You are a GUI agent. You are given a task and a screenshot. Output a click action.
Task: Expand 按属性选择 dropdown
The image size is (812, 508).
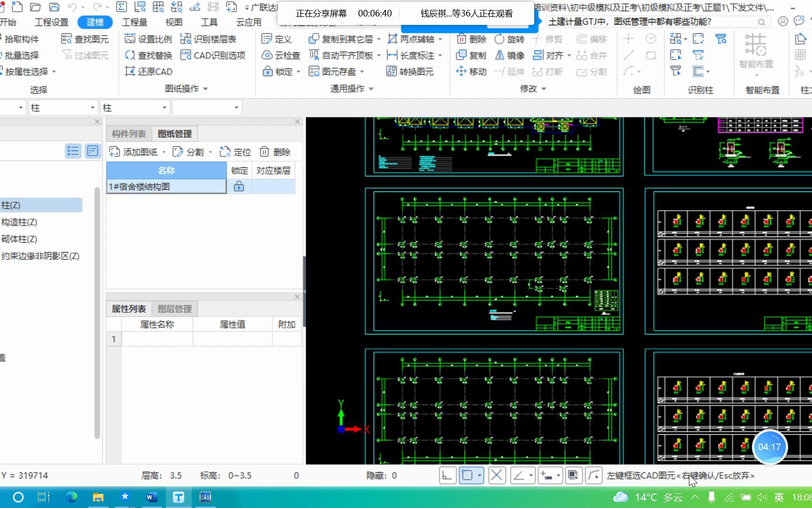tap(54, 72)
